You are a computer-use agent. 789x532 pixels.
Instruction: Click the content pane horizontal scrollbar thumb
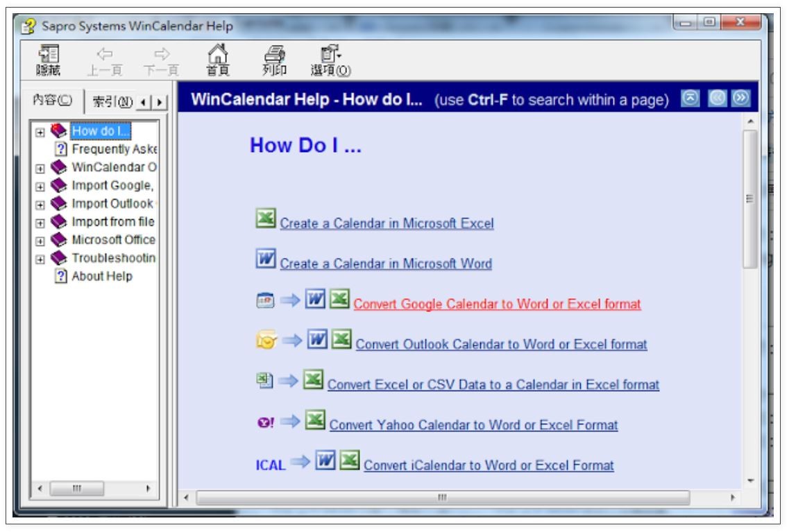(443, 497)
